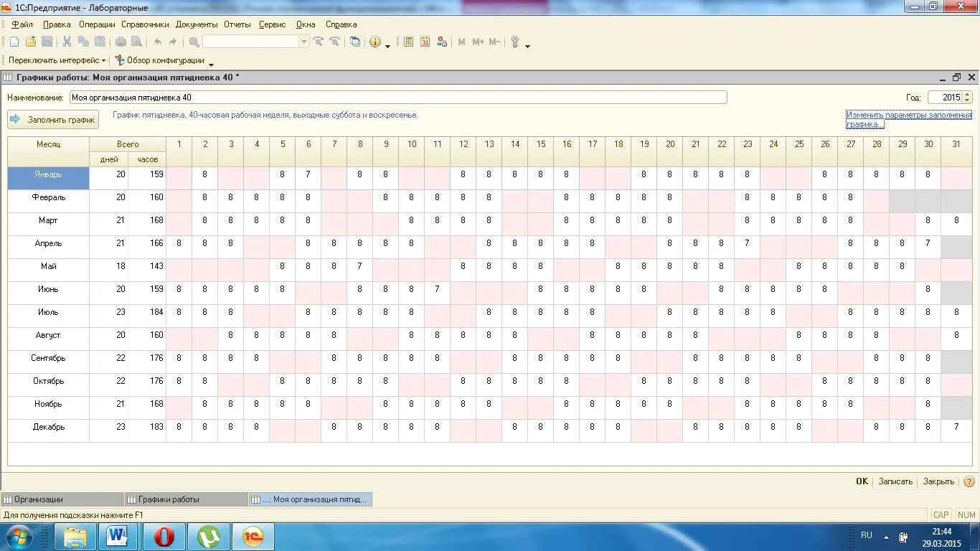Click the M+ memory add button
The width and height of the screenshot is (980, 551).
point(478,42)
